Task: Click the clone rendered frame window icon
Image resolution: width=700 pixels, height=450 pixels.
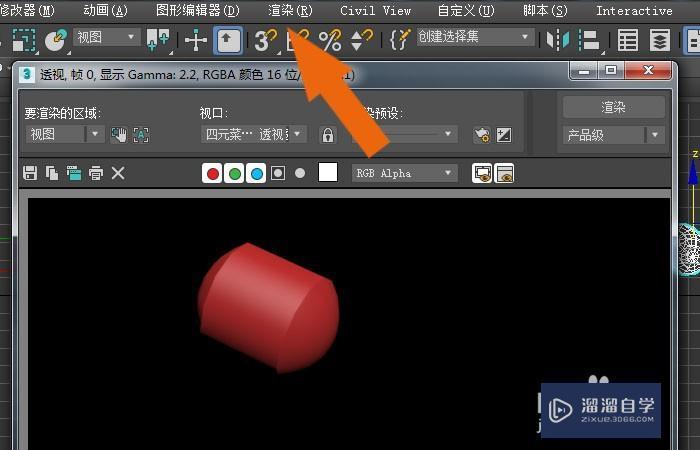Action: [74, 173]
